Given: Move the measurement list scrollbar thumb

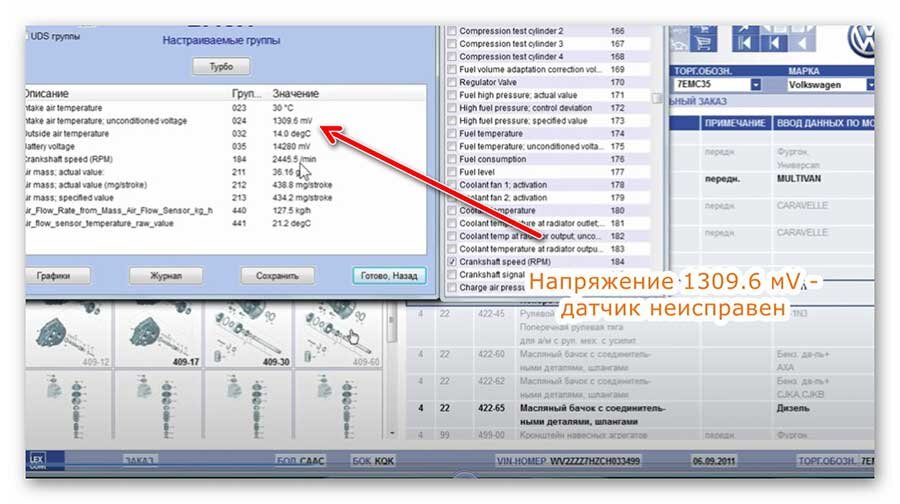Looking at the screenshot, I should (657, 98).
